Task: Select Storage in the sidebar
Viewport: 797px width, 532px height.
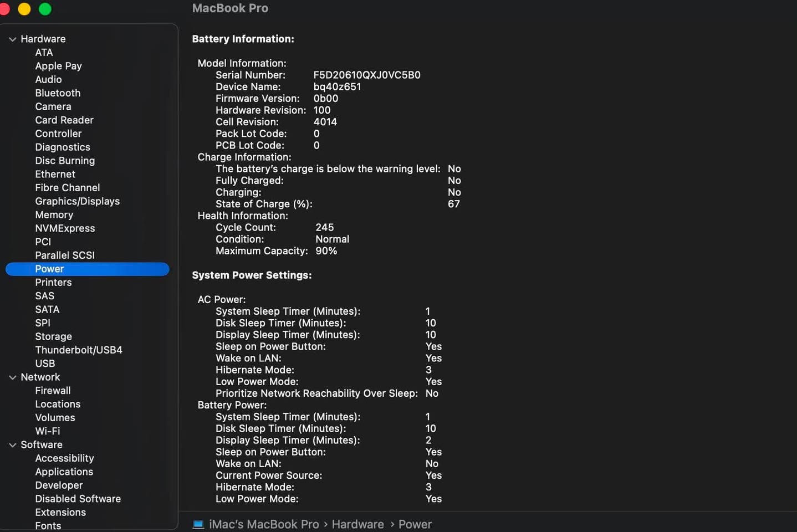Action: [x=53, y=336]
